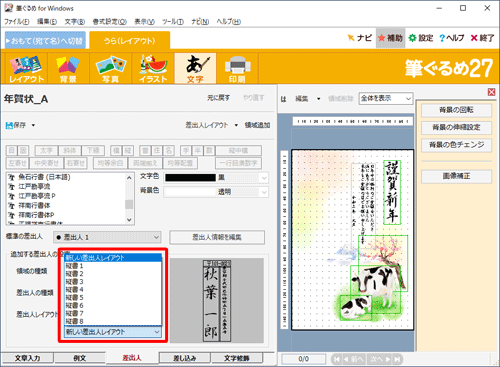Click 背景の回転 button
Image resolution: width=500 pixels, height=367 pixels.
(x=456, y=110)
